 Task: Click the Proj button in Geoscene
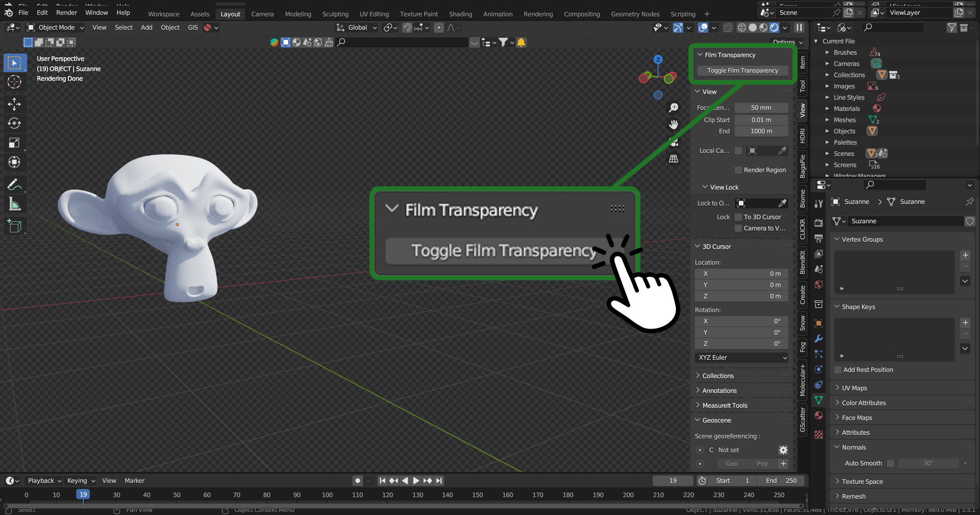coord(762,464)
